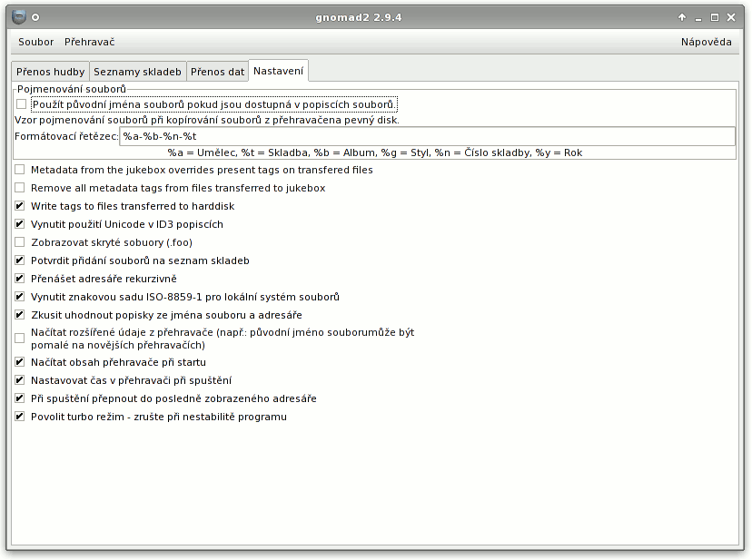The image size is (752, 560).
Task: Uncheck 'Přenášet adresáře rekurzivně'
Action: 20,279
